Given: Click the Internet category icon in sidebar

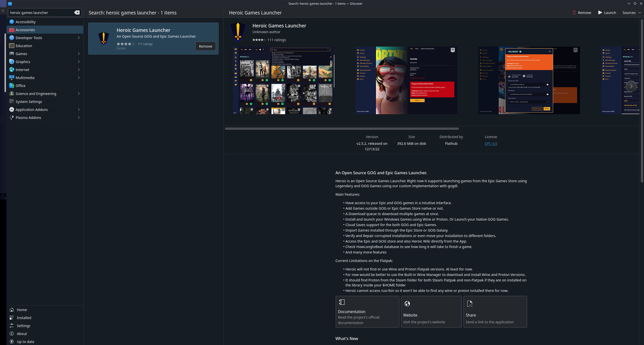Looking at the screenshot, I should (x=11, y=70).
